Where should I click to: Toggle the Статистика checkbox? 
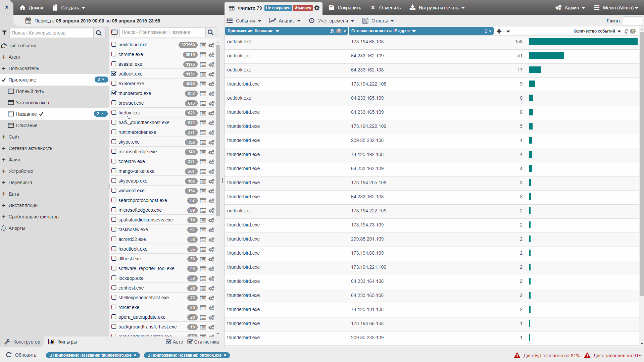pos(190,342)
